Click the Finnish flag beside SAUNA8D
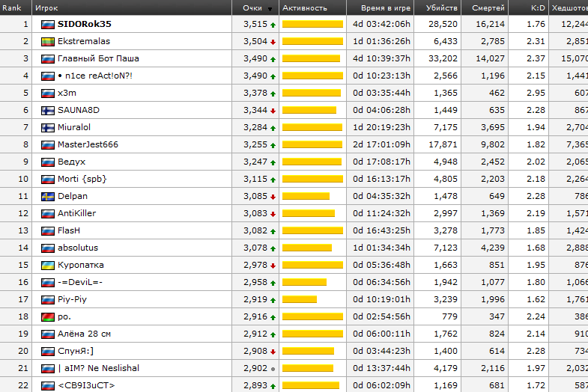 click(x=47, y=110)
